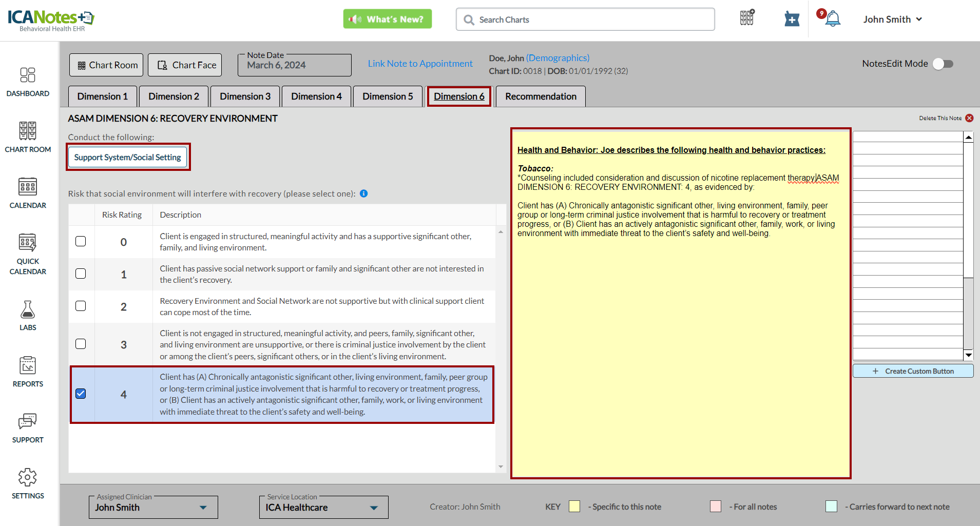
Task: Click the Link Note to Appointment link
Action: pos(420,64)
